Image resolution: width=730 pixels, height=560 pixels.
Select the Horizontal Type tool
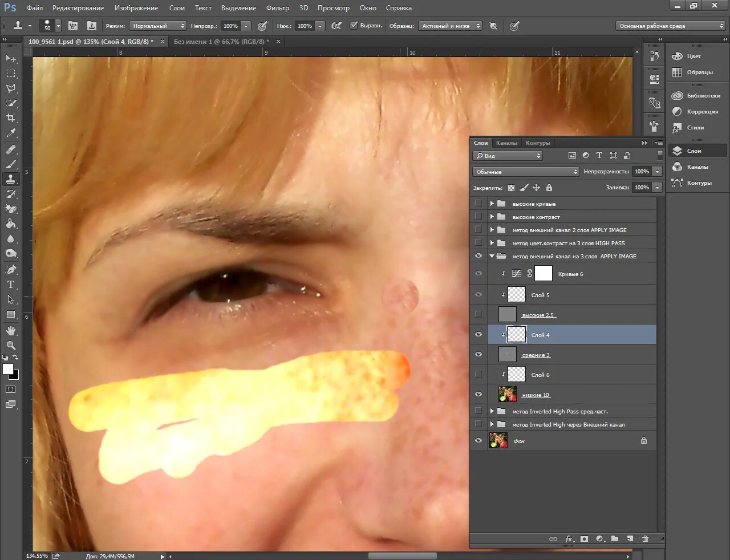coord(11,284)
